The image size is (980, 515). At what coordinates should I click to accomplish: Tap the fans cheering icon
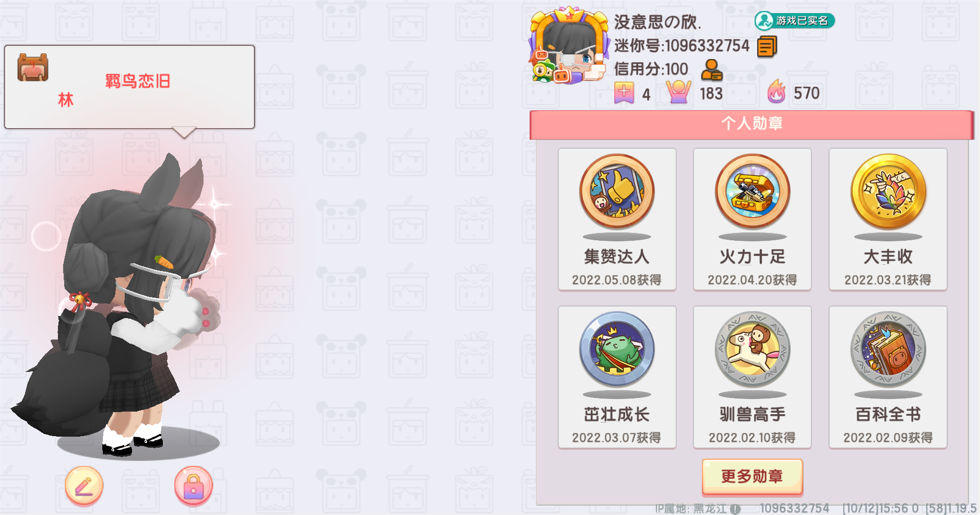click(678, 92)
